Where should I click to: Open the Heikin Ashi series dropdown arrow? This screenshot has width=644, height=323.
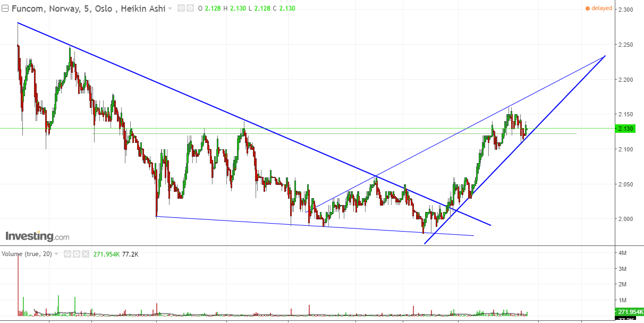(170, 8)
